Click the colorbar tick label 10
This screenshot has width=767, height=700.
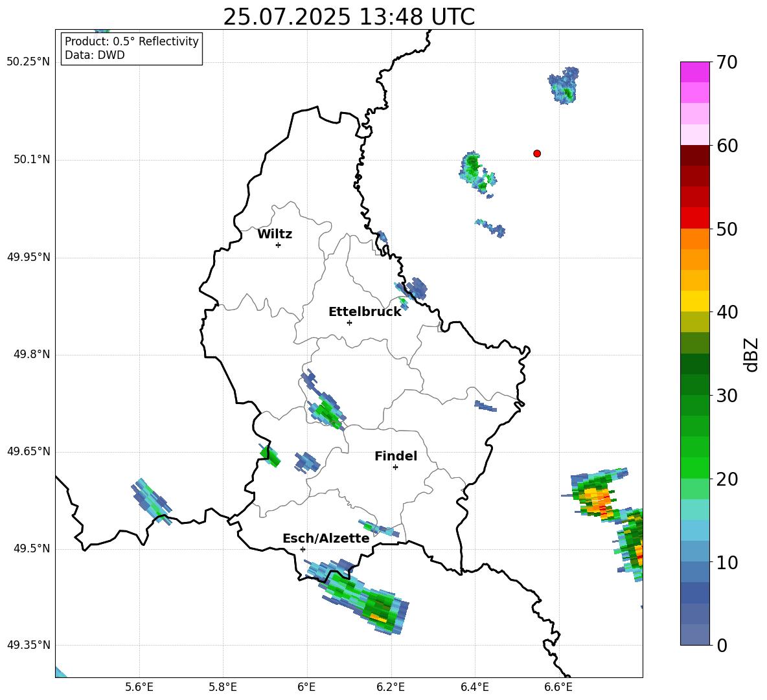[727, 562]
